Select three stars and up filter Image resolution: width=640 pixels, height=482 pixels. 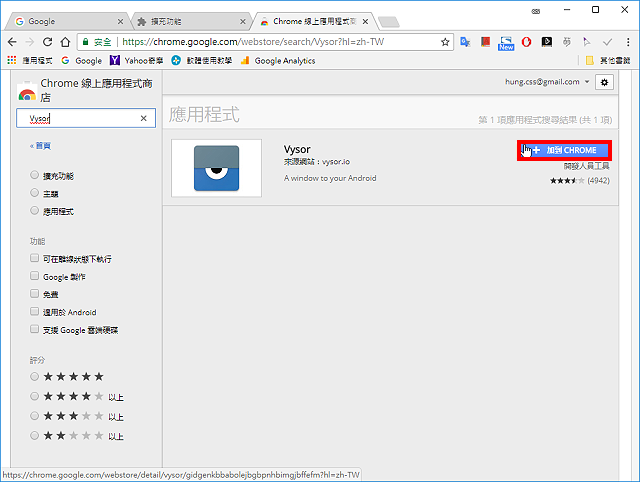coord(34,415)
